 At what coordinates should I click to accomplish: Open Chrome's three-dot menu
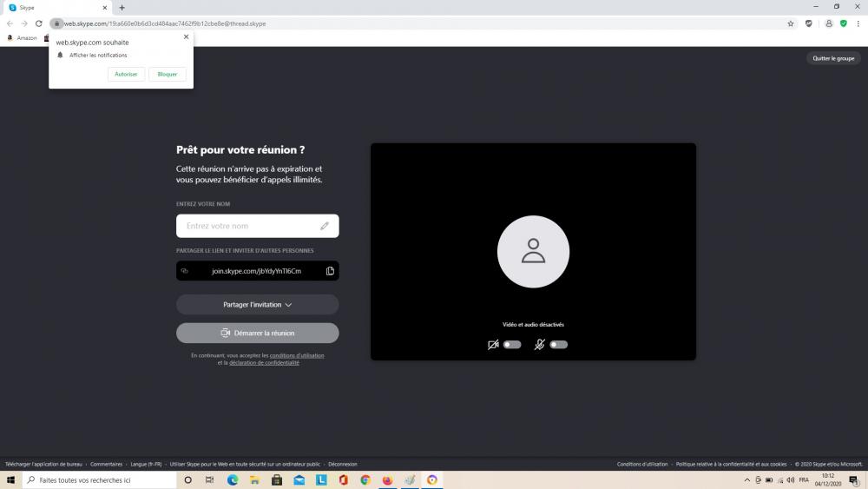tap(858, 23)
